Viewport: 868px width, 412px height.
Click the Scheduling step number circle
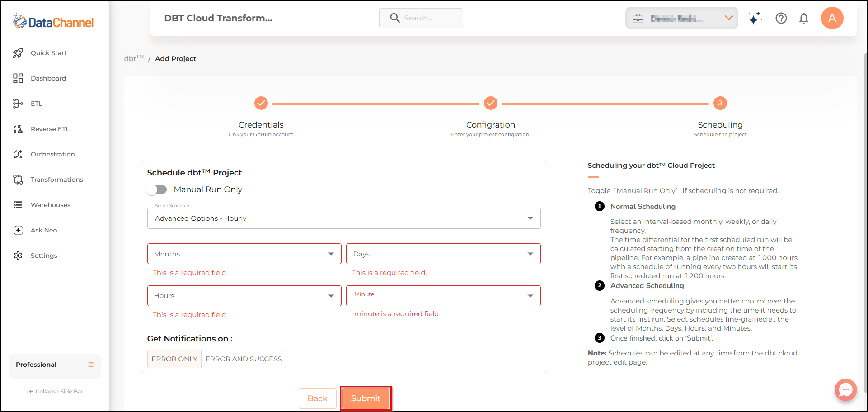coord(720,103)
